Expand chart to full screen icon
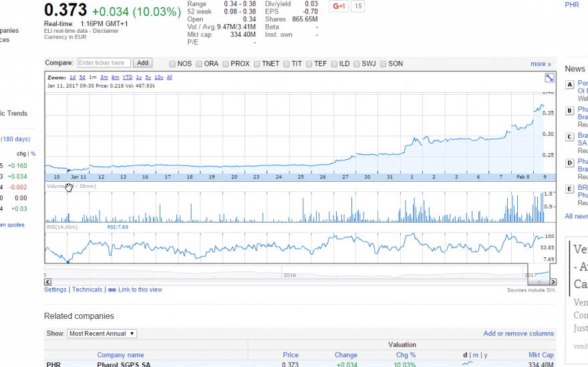The width and height of the screenshot is (588, 367). [549, 78]
